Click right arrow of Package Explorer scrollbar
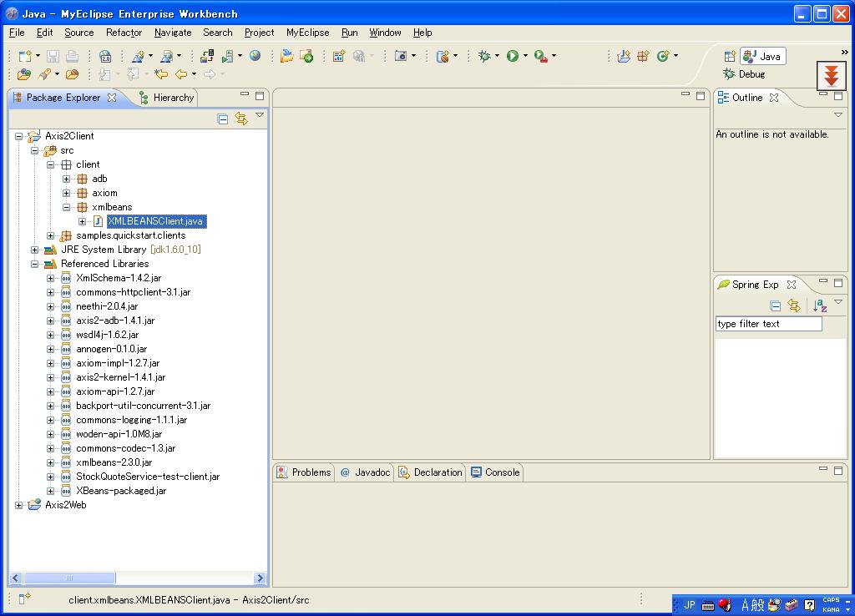The height and width of the screenshot is (616, 855). 260,578
